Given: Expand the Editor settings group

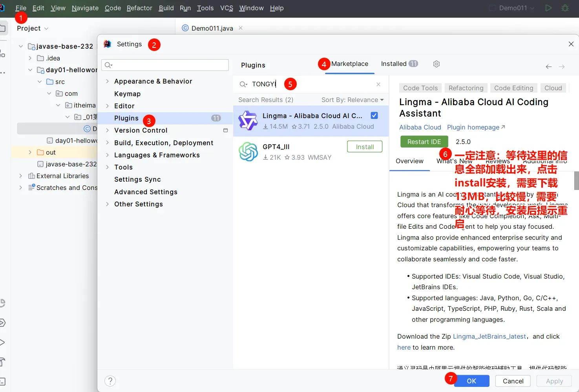Looking at the screenshot, I should point(107,106).
